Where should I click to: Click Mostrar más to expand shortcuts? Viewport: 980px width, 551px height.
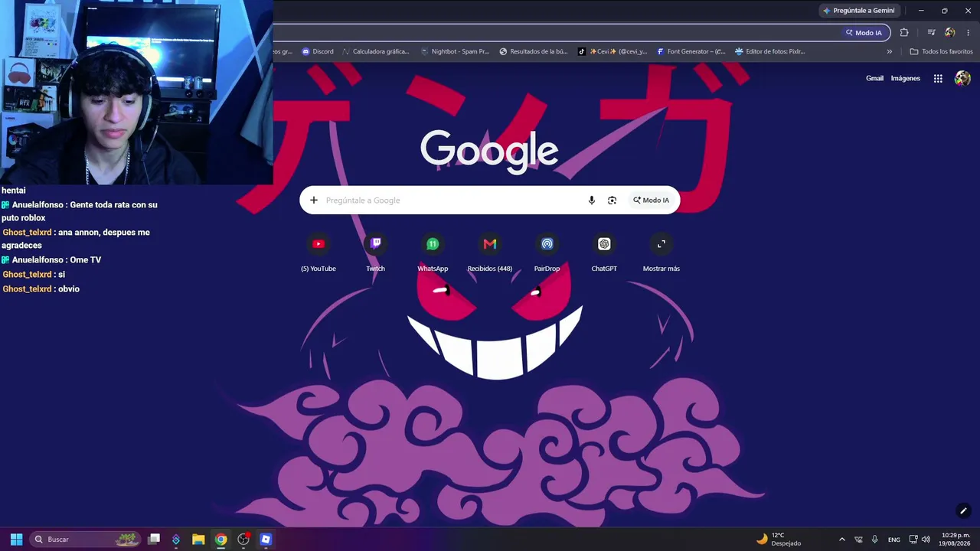(661, 253)
